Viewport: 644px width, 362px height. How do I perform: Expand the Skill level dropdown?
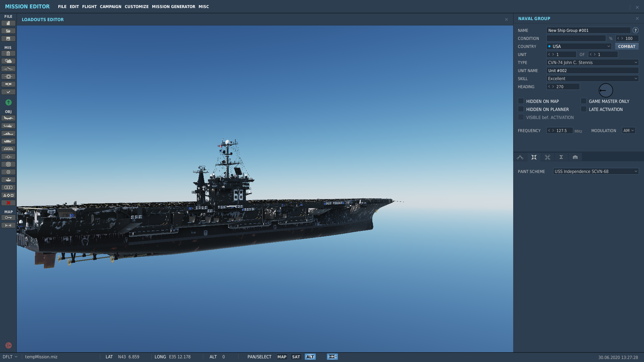(592, 79)
